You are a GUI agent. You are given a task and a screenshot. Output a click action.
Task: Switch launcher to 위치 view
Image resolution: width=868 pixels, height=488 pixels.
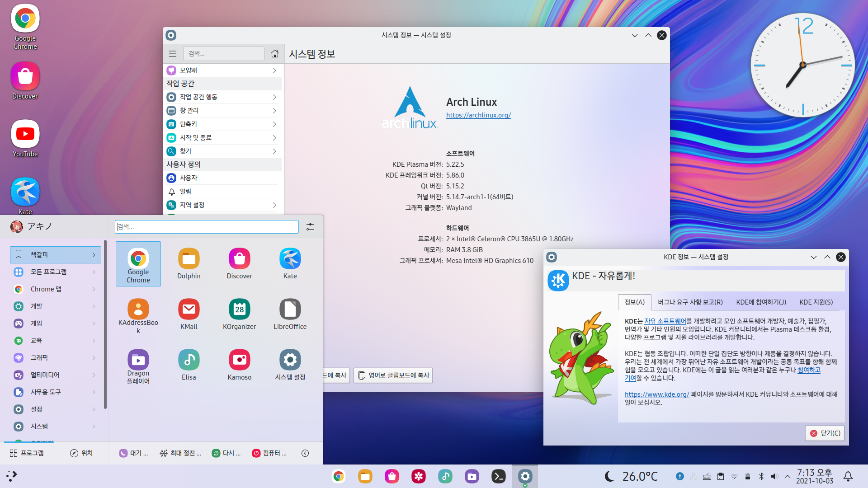(81, 453)
